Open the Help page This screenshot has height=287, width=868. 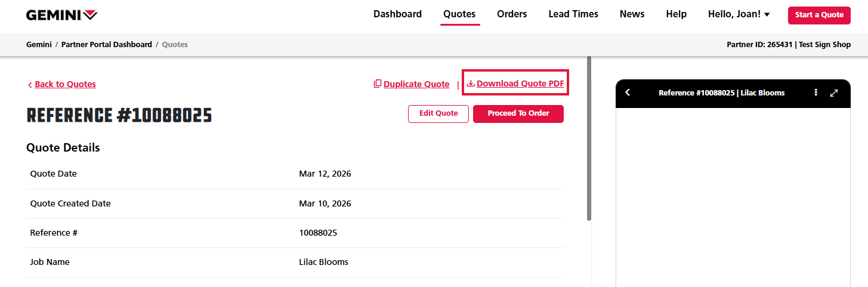coord(676,14)
